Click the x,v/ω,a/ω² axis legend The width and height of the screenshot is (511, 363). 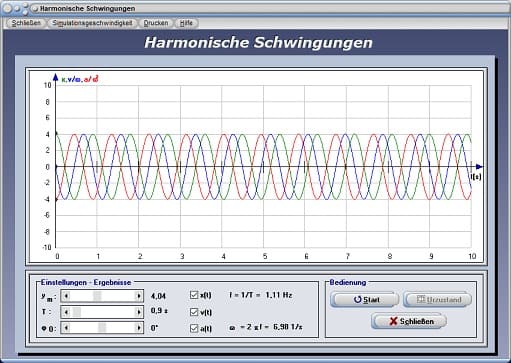point(80,79)
